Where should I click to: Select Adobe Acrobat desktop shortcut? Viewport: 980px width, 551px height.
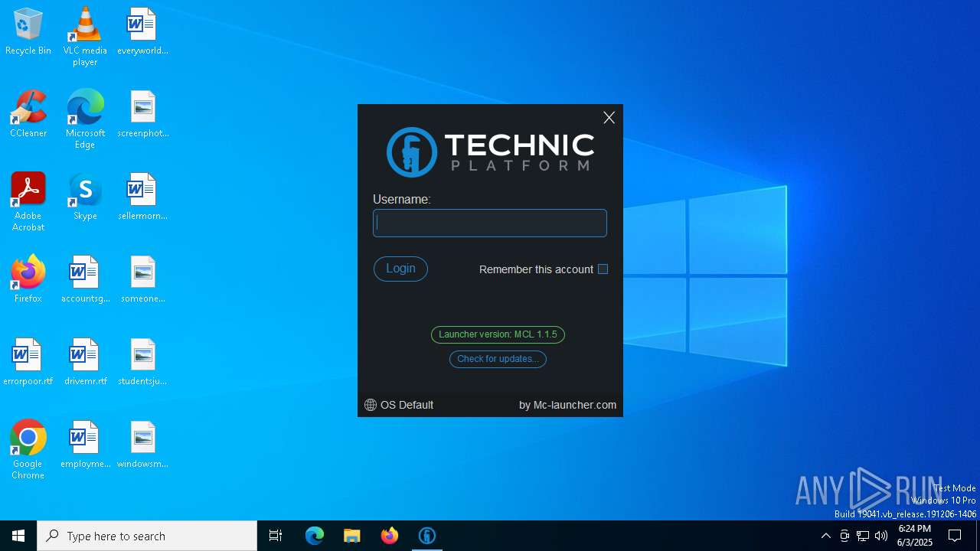coord(28,202)
